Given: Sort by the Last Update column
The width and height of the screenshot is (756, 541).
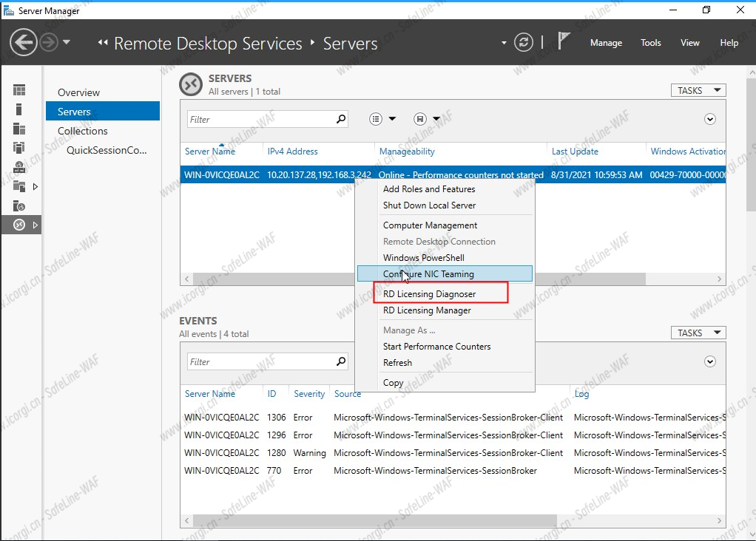Looking at the screenshot, I should point(575,152).
